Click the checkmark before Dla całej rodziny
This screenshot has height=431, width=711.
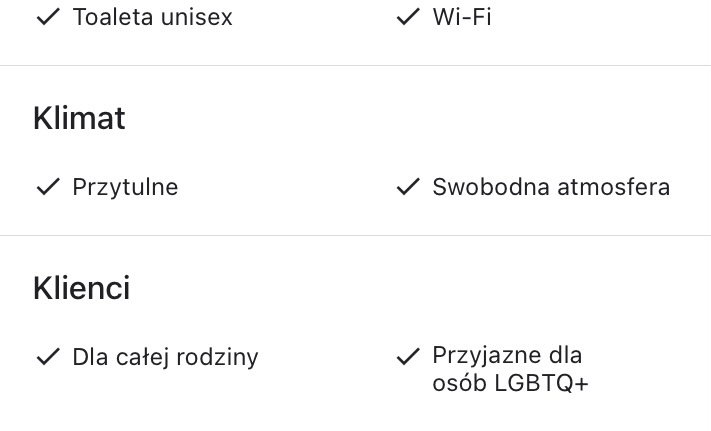pos(48,357)
